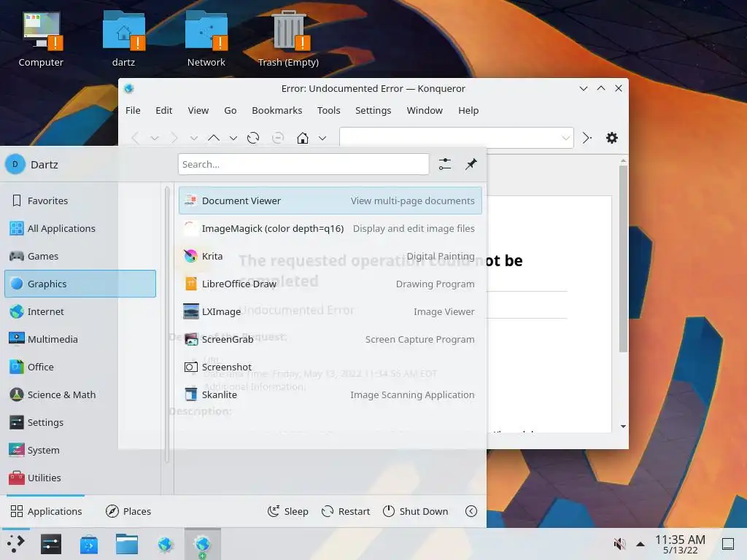The image size is (747, 560).
Task: Open Konqueror Settings menu
Action: pos(373,111)
